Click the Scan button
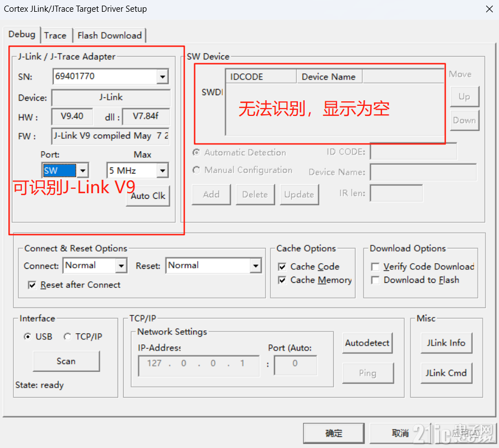The height and width of the screenshot is (448, 499). point(66,361)
